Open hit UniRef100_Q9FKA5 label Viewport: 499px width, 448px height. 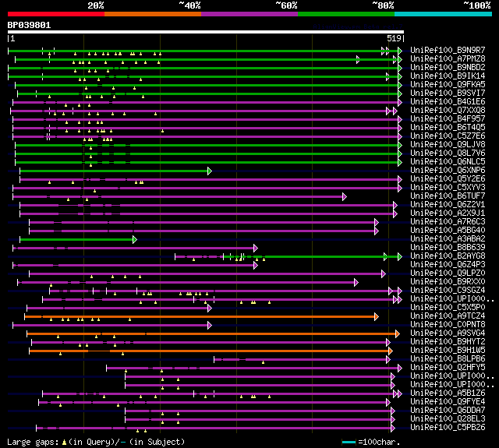pyautogui.click(x=448, y=85)
